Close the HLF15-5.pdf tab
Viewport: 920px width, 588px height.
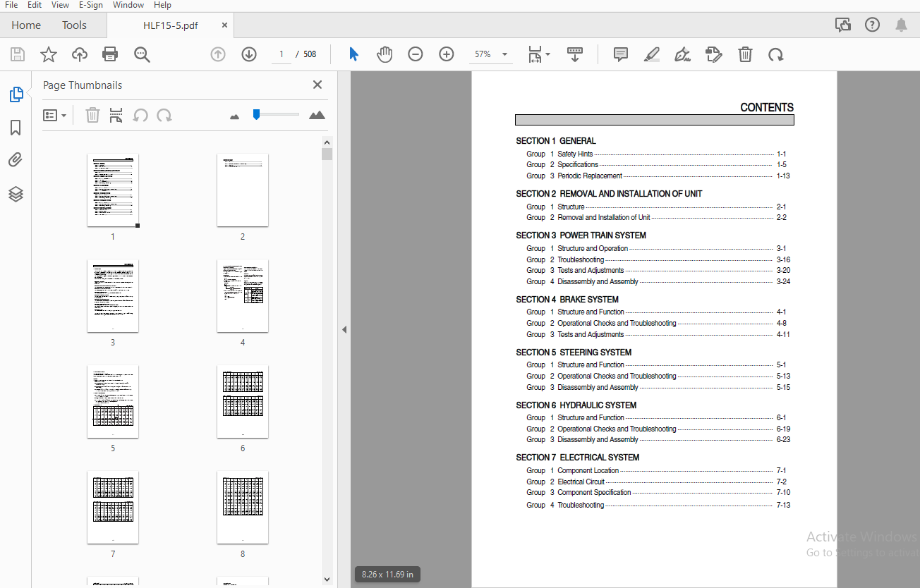click(x=224, y=25)
